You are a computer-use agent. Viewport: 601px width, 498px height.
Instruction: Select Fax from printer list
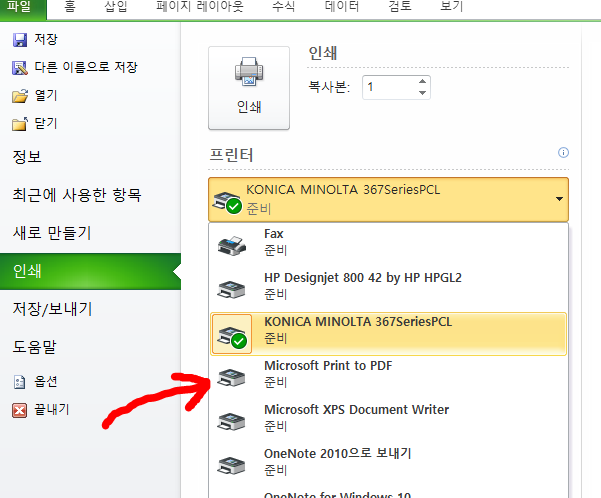[388, 245]
